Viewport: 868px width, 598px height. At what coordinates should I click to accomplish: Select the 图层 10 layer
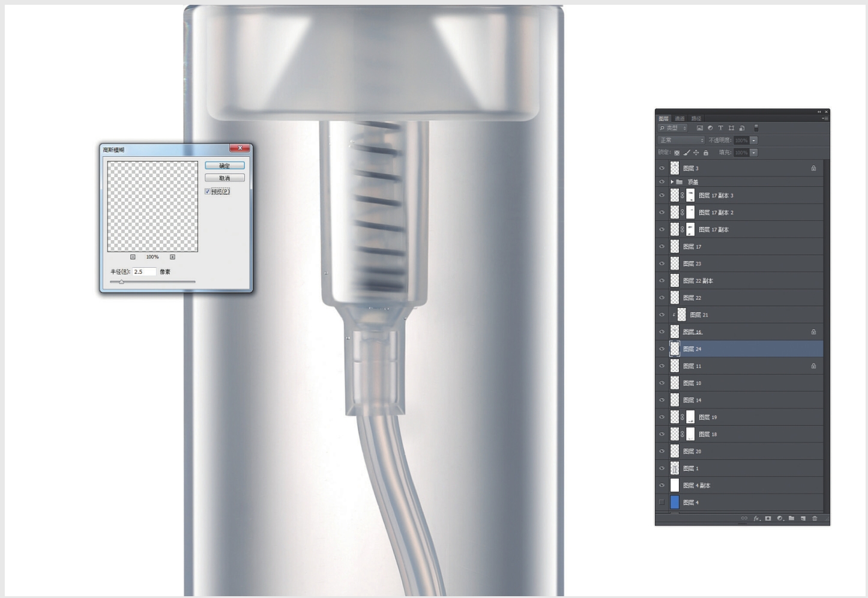[740, 383]
